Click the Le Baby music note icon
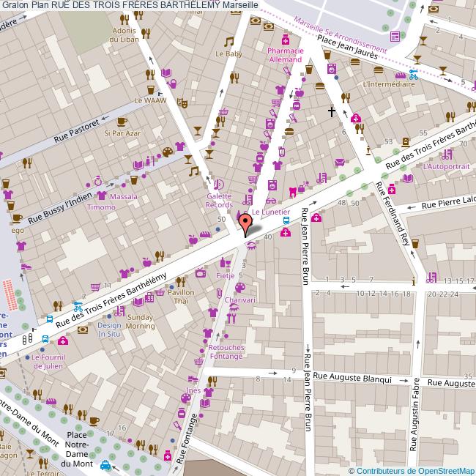Screen dimensions: 476x476 click(228, 42)
